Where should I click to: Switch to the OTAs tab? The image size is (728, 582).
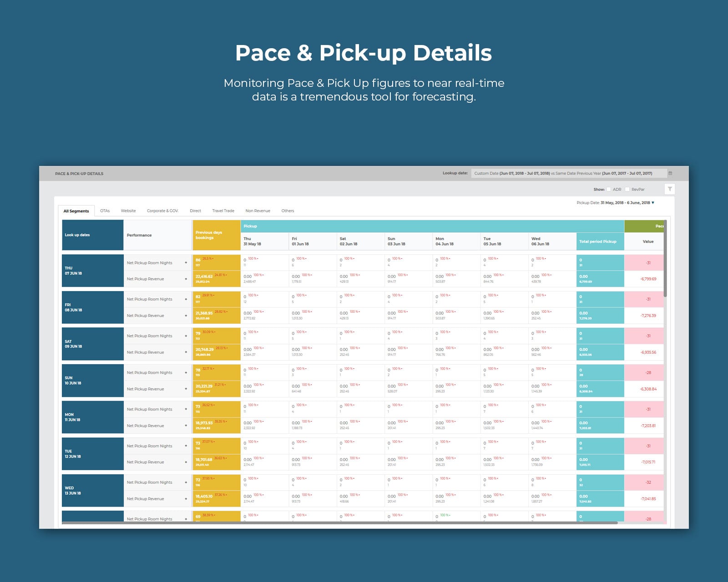pos(105,211)
